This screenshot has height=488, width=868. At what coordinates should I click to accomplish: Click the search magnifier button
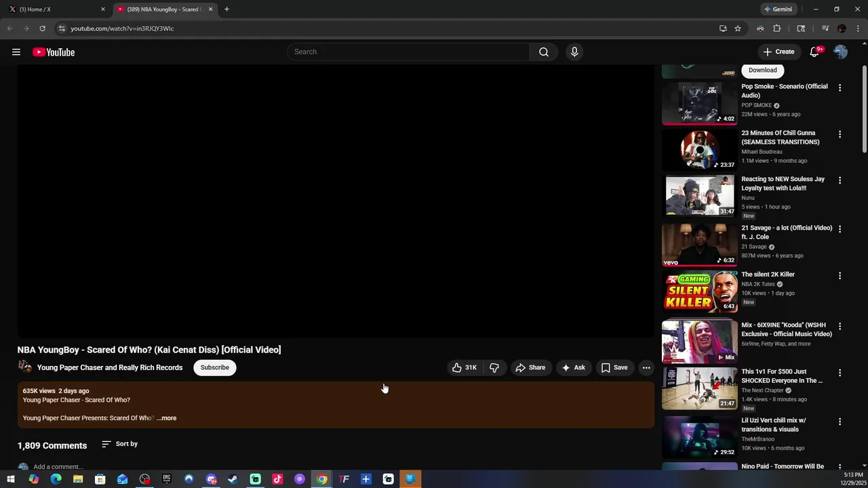pyautogui.click(x=543, y=52)
